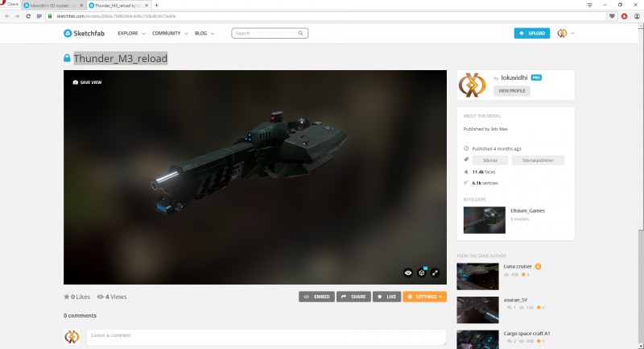Open the Speed Dial grid icon
The image size is (644, 349).
tap(39, 16)
